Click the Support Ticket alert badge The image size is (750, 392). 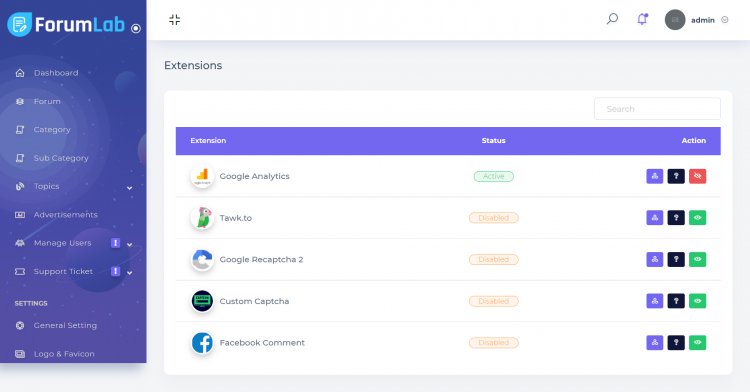point(115,271)
